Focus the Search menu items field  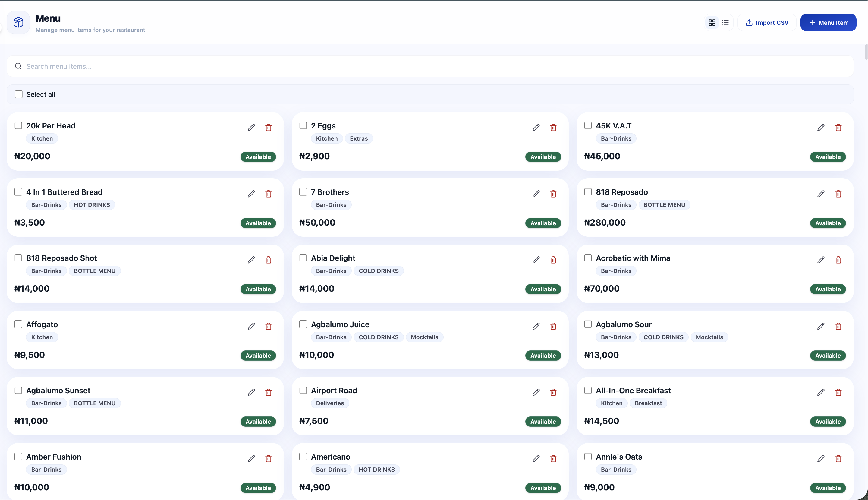430,66
